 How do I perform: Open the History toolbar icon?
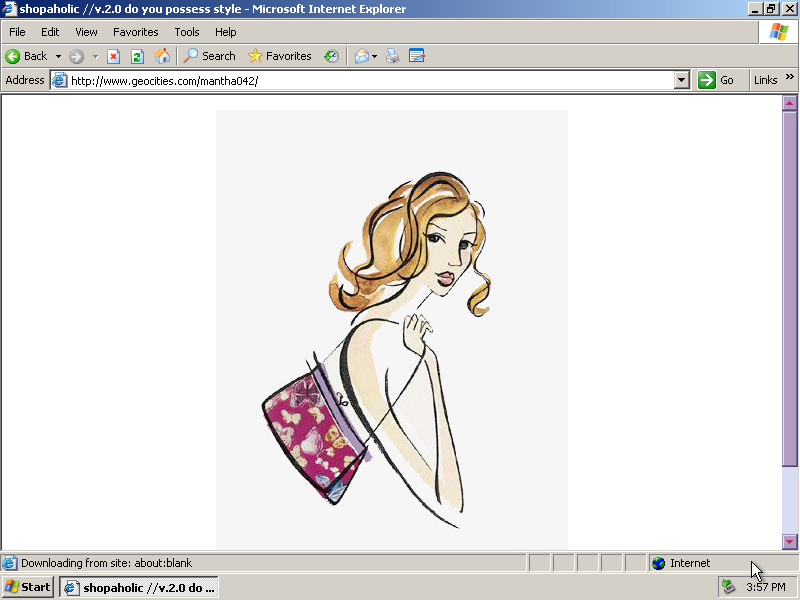tap(331, 56)
